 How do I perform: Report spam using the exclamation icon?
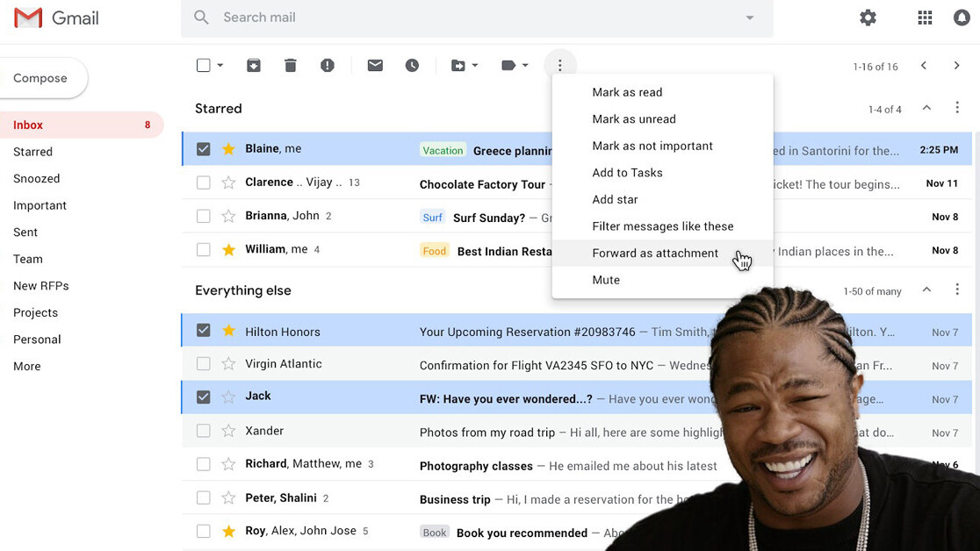pos(328,66)
